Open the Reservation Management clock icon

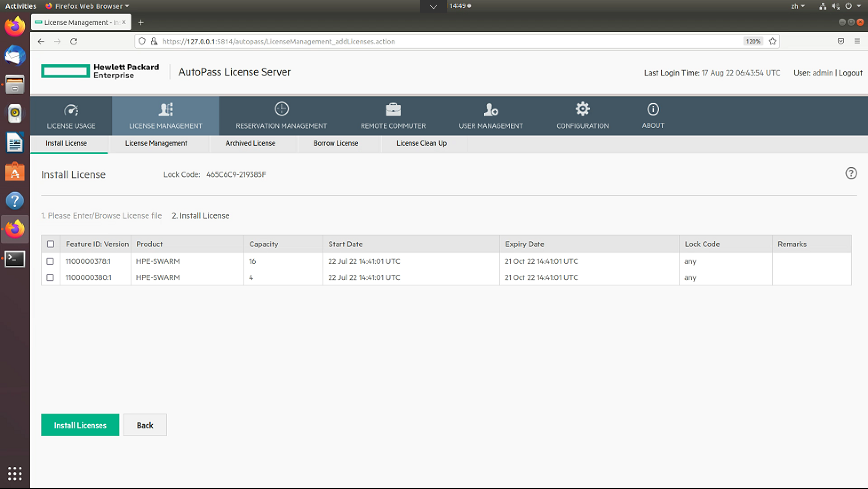(x=281, y=109)
